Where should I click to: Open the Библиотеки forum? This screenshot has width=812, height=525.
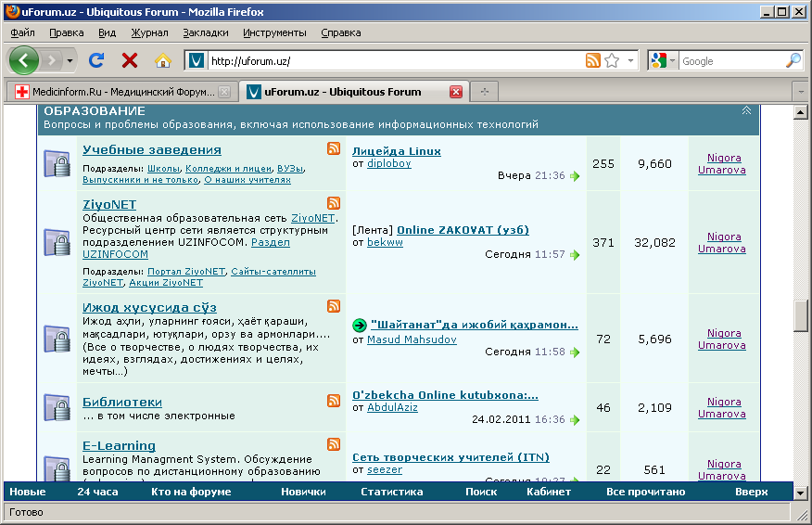[122, 403]
